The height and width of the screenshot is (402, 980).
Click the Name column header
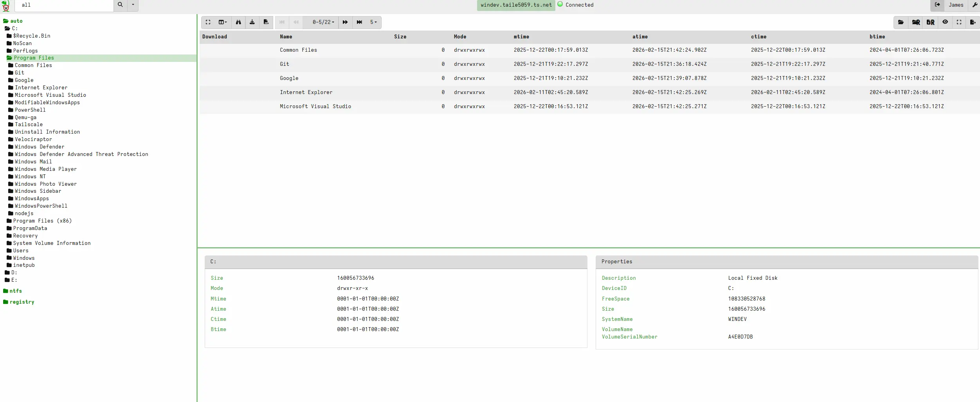[x=286, y=37]
